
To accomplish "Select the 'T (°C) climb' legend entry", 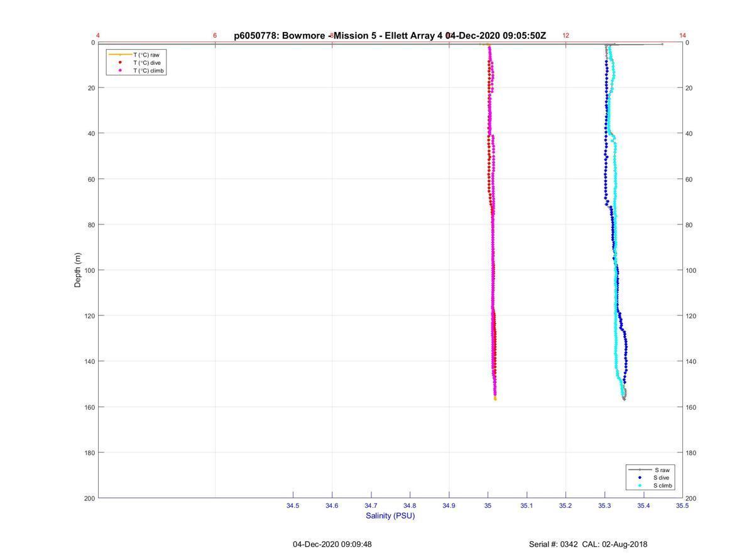I will 149,71.
